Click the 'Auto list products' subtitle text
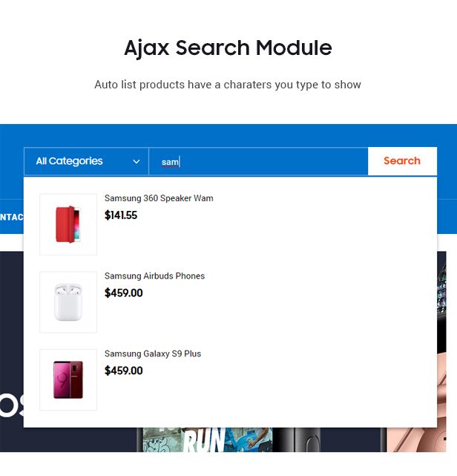This screenshot has width=457, height=476. (228, 85)
